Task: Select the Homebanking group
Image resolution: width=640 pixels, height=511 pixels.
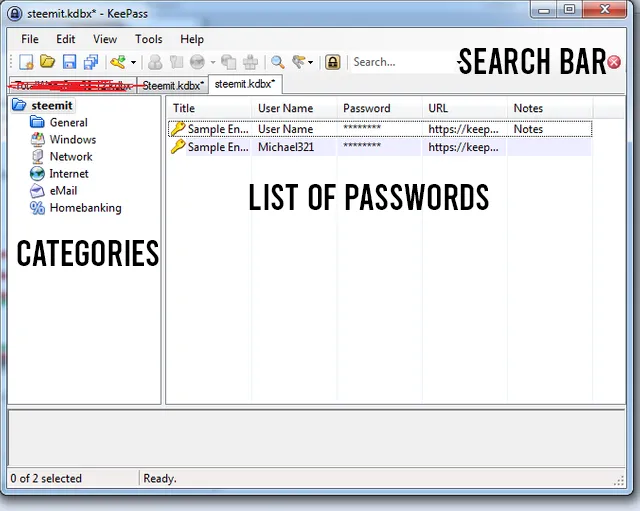Action: [x=85, y=208]
